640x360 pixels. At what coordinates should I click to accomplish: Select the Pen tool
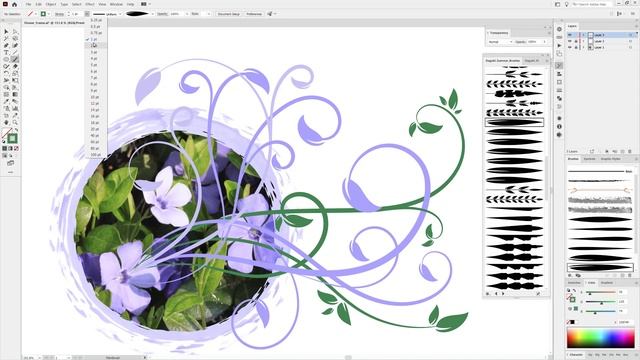pos(6,45)
